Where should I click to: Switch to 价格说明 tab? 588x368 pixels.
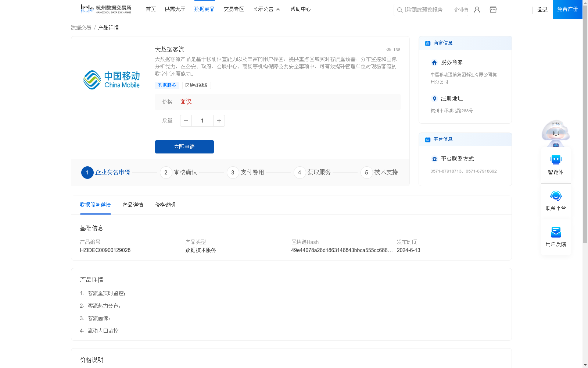[x=165, y=205]
